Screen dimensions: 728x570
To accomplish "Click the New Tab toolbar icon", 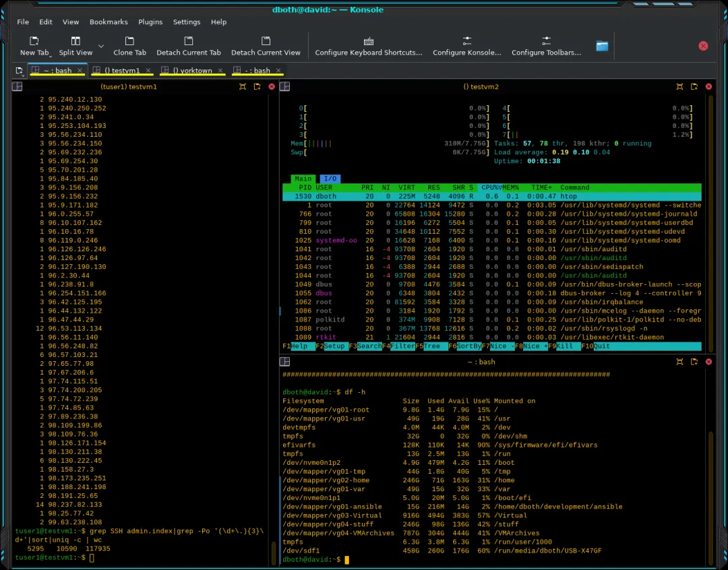I will [34, 41].
